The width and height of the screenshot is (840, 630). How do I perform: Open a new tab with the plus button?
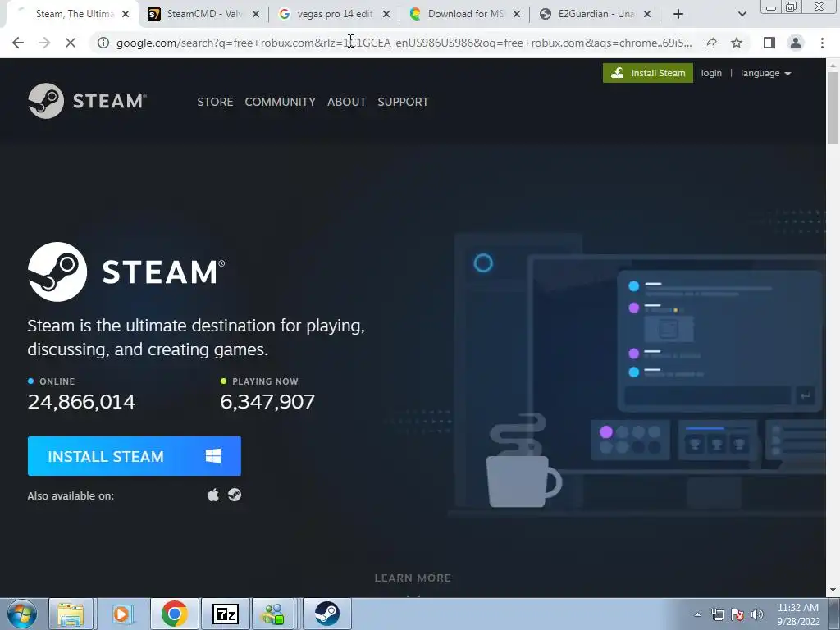pyautogui.click(x=678, y=14)
